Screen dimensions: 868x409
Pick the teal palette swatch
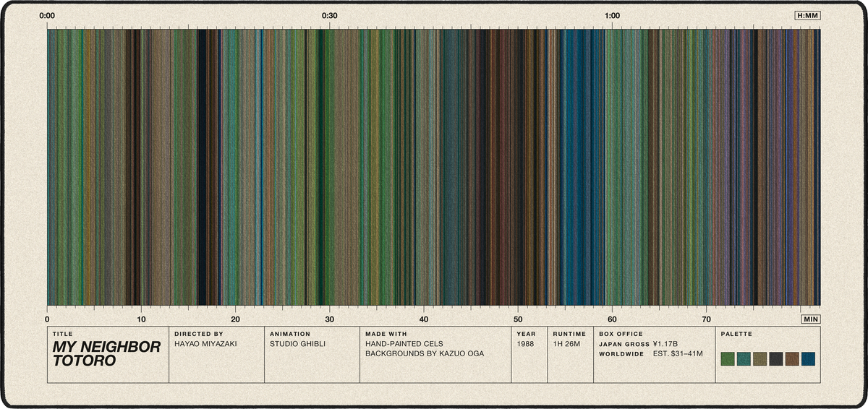tap(744, 359)
